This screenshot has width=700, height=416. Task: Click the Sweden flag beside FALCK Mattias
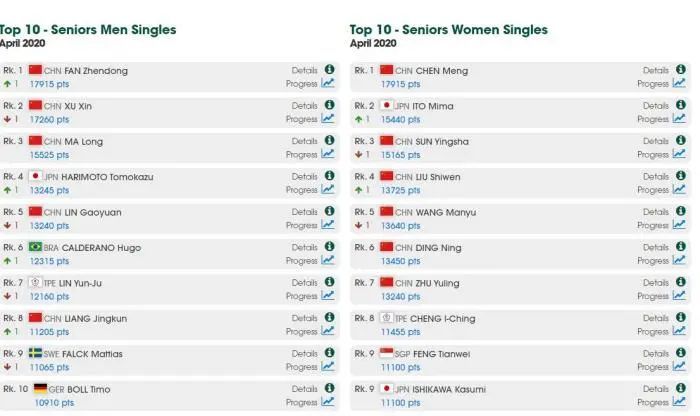pos(35,353)
